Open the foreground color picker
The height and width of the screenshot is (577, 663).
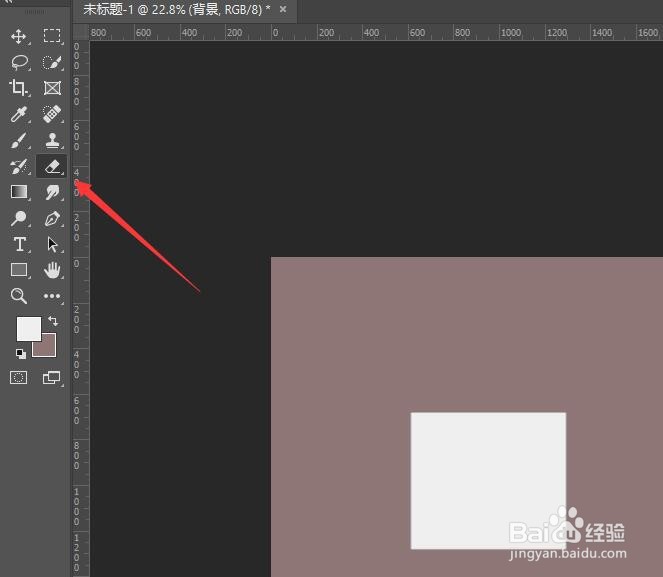[x=28, y=328]
